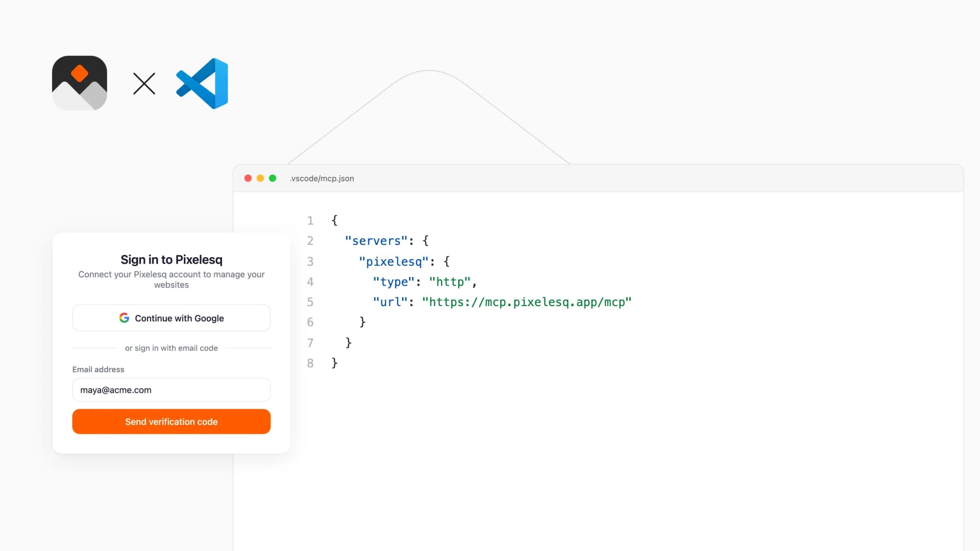Click the "url" key on line 5
Viewport: 980px width, 551px height.
(x=390, y=302)
